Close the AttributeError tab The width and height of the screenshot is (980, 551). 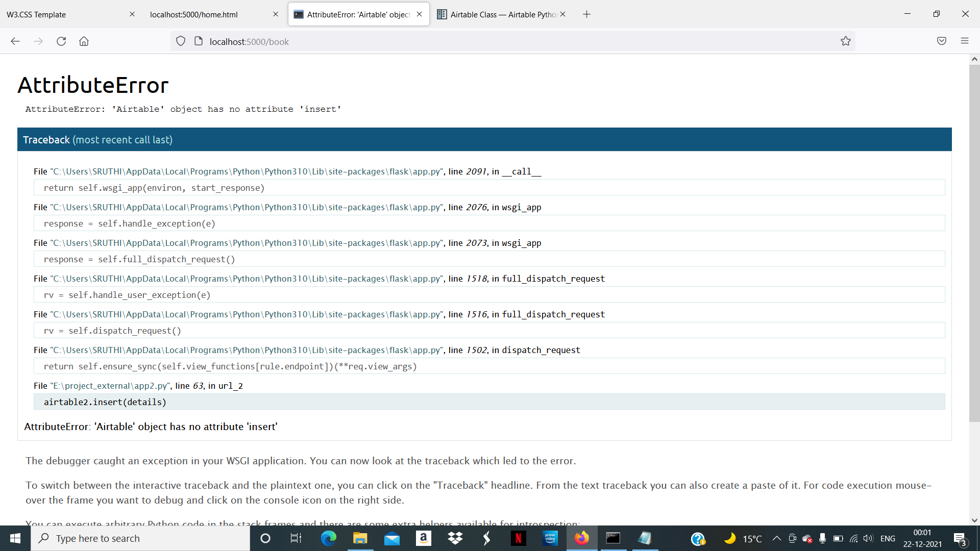click(x=419, y=14)
